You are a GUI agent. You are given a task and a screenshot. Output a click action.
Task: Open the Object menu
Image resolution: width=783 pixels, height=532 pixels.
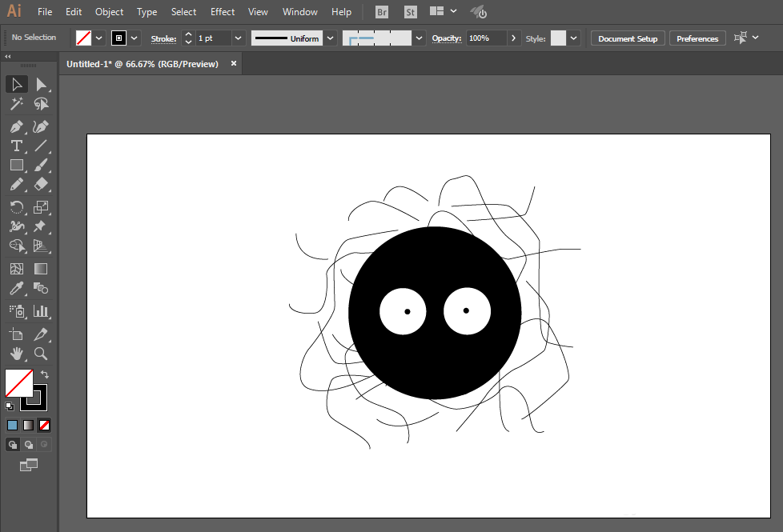coord(109,12)
